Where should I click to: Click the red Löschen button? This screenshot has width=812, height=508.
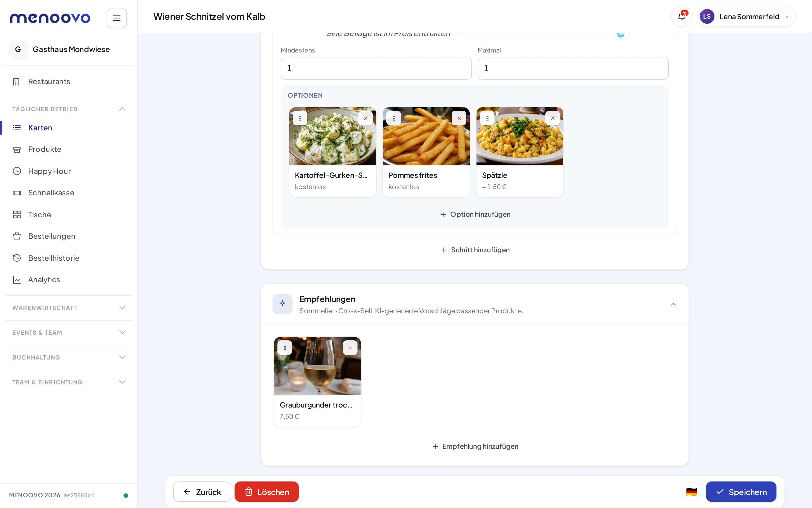(266, 492)
